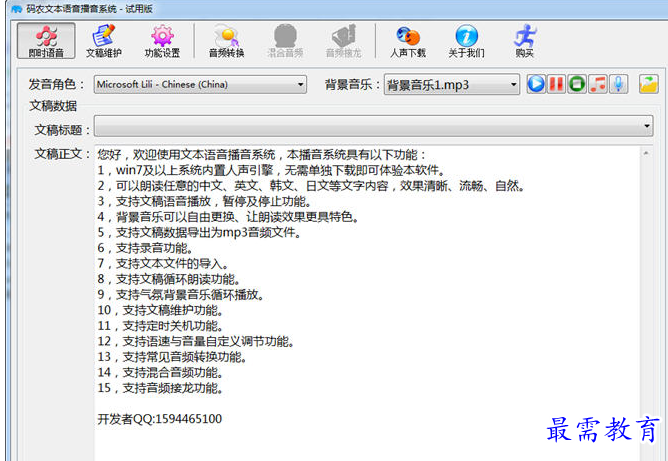This screenshot has height=461, width=668.
Task: Click the yellow folder export icon
Action: (x=648, y=84)
